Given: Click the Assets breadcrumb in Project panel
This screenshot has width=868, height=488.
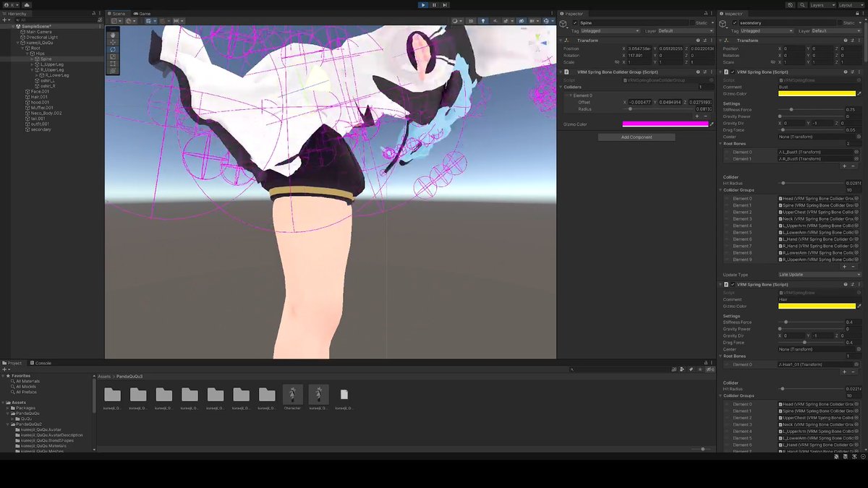Looking at the screenshot, I should coord(105,377).
